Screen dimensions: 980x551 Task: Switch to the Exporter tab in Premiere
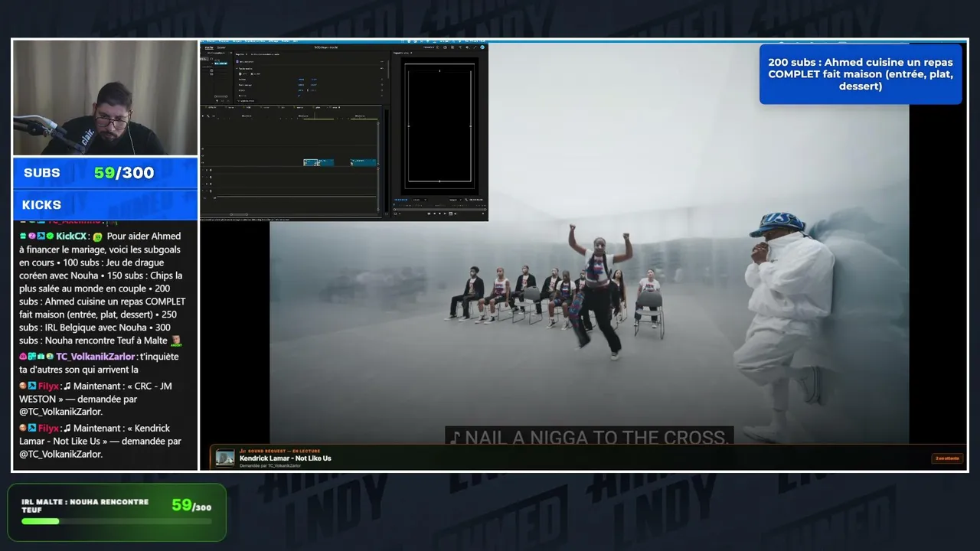pyautogui.click(x=221, y=47)
